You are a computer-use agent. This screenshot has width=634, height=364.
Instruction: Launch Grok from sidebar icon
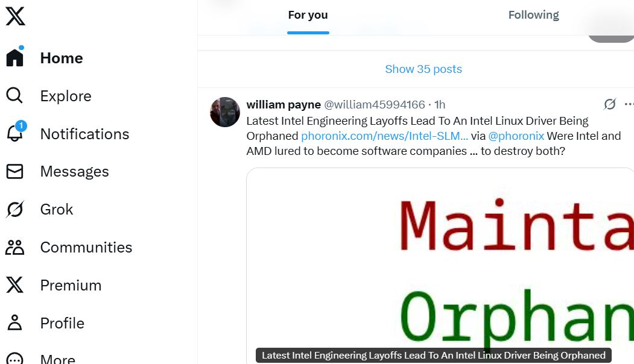pyautogui.click(x=15, y=209)
